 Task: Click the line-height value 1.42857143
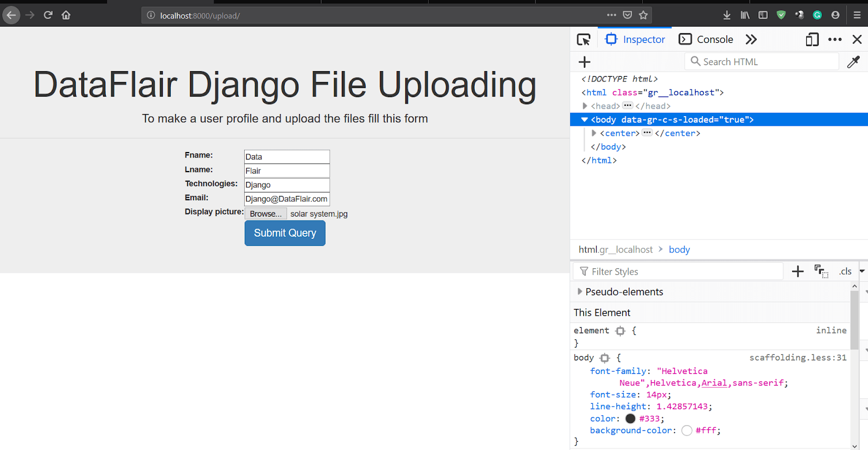tap(682, 407)
